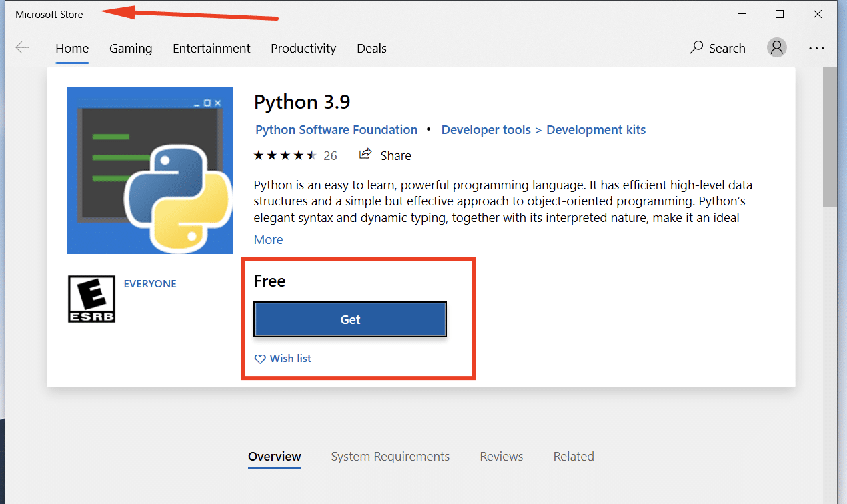The width and height of the screenshot is (847, 504).
Task: Click the star rating row
Action: 285,155
